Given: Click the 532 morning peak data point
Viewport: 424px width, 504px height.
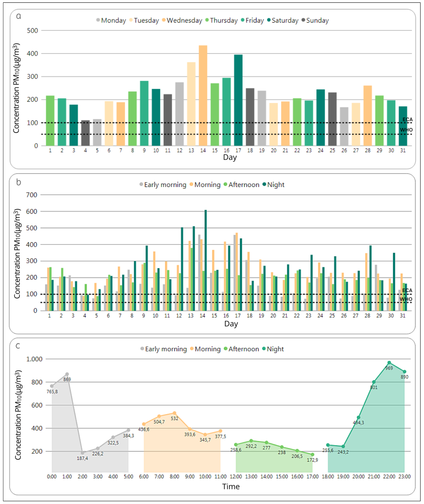Looking at the screenshot, I should click(x=174, y=413).
